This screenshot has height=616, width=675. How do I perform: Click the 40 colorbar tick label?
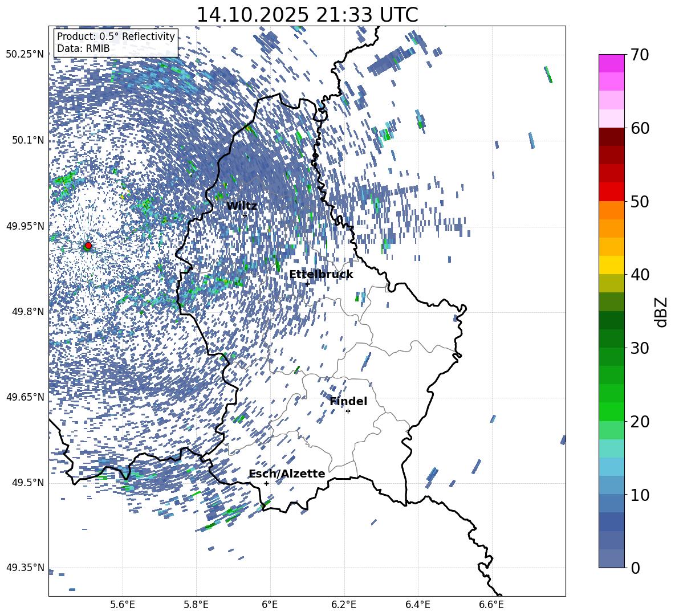(640, 275)
